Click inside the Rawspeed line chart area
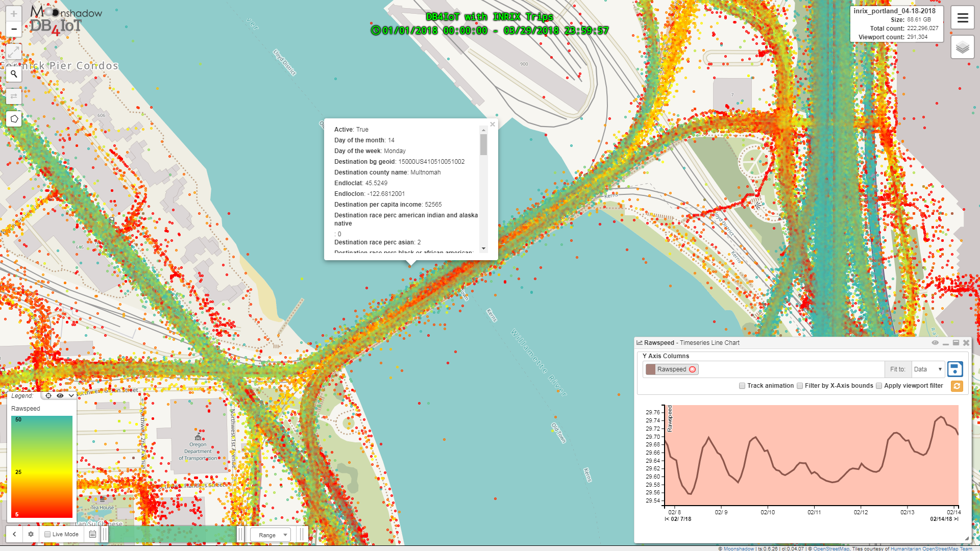Screen dimensions: 980x551 813,455
